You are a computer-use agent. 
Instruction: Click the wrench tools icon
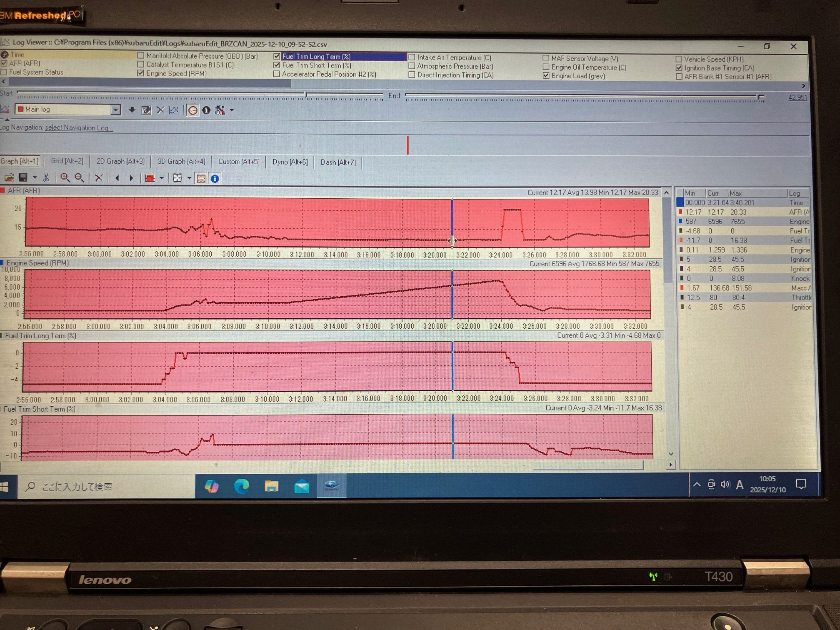coord(220,110)
